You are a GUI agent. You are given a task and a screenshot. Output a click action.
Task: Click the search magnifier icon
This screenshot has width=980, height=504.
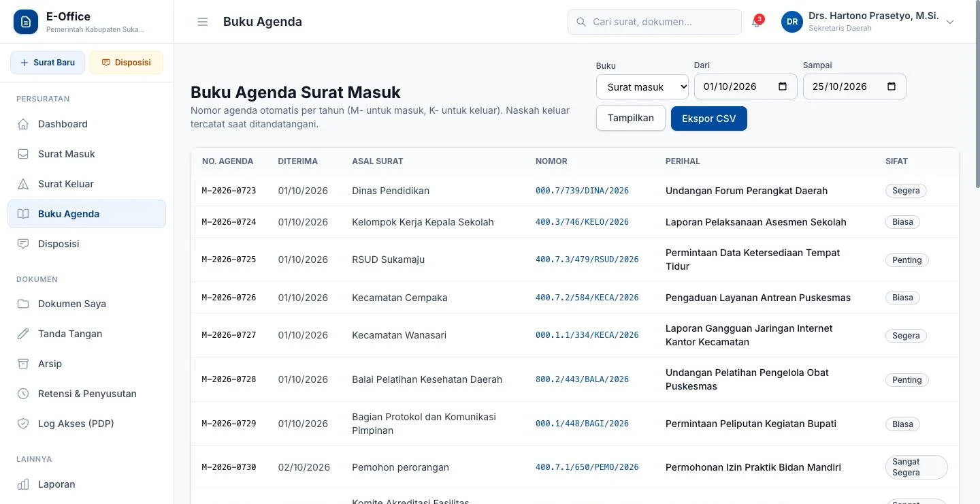[x=581, y=22]
